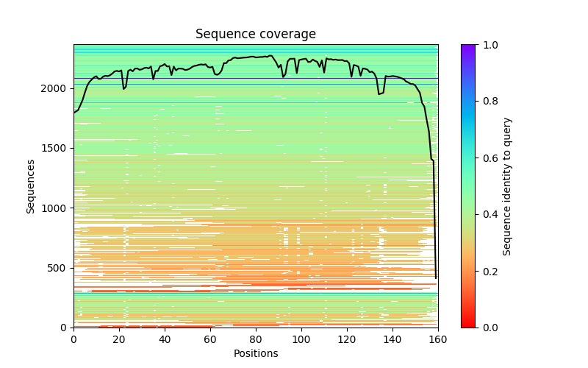Click the red bottom end of the colorbar
The height and width of the screenshot is (368, 588).
467,325
